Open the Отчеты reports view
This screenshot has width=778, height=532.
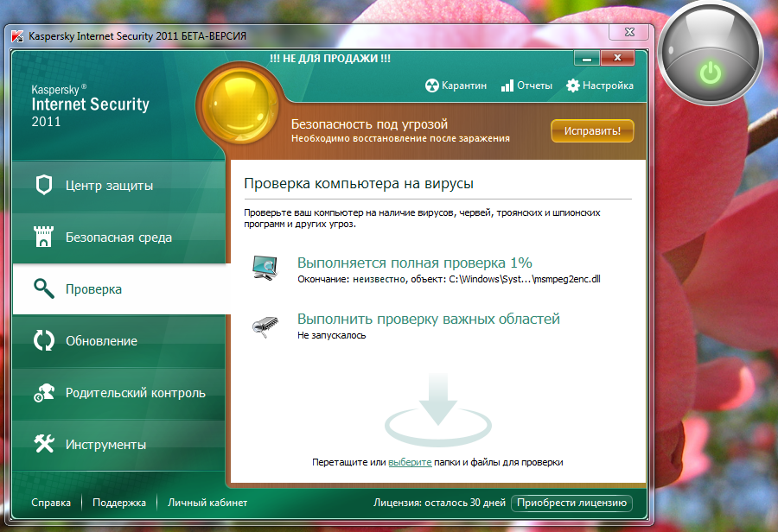526,85
